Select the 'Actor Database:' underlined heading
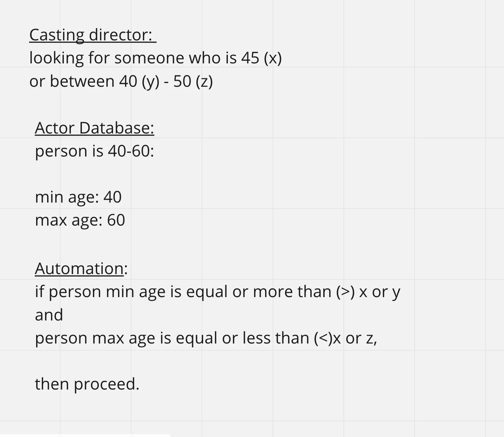 pyautogui.click(x=95, y=128)
